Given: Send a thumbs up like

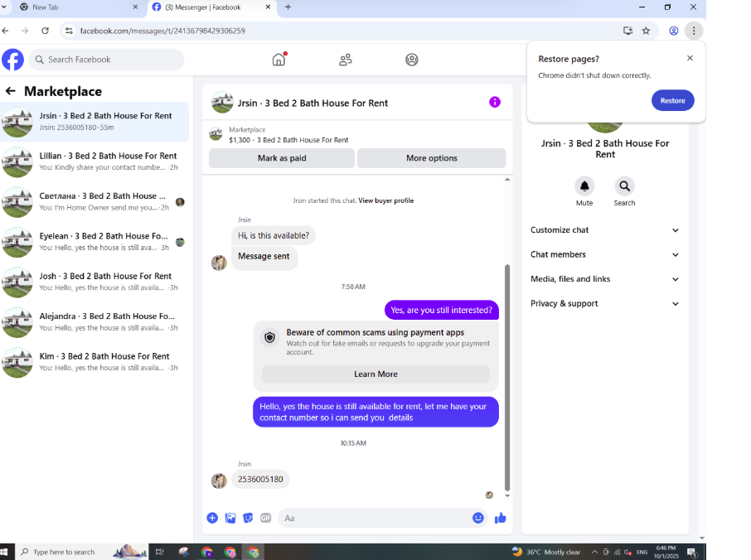Looking at the screenshot, I should (500, 518).
